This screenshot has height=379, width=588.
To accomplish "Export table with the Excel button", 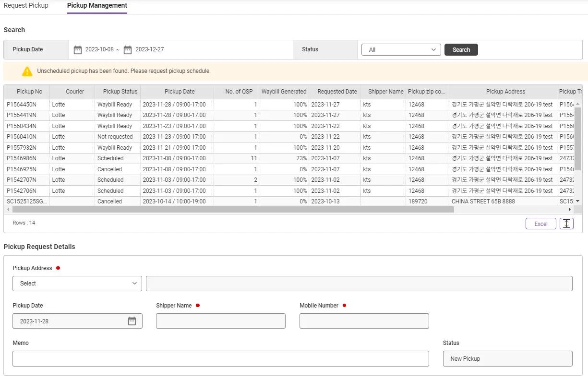I will tap(540, 224).
